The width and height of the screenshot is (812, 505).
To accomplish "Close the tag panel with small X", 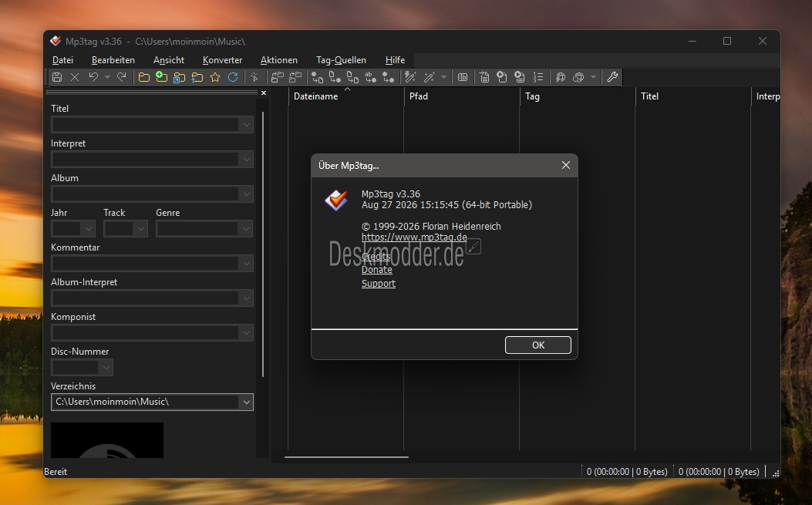I will coord(264,93).
